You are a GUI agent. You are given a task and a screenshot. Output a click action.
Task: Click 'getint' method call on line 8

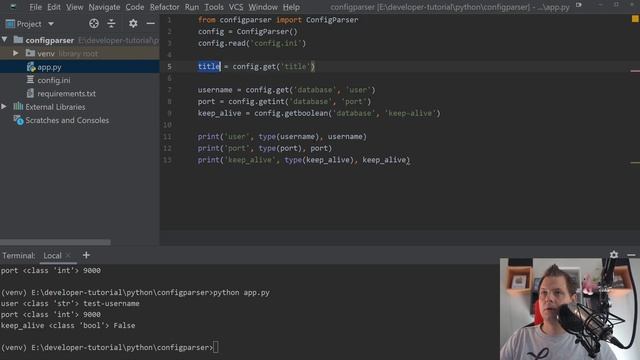(x=272, y=102)
